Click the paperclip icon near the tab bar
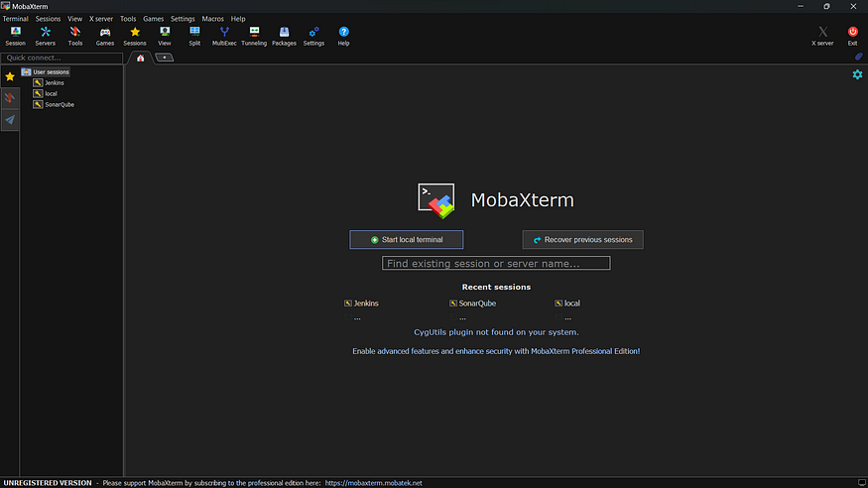The height and width of the screenshot is (488, 868). (859, 57)
